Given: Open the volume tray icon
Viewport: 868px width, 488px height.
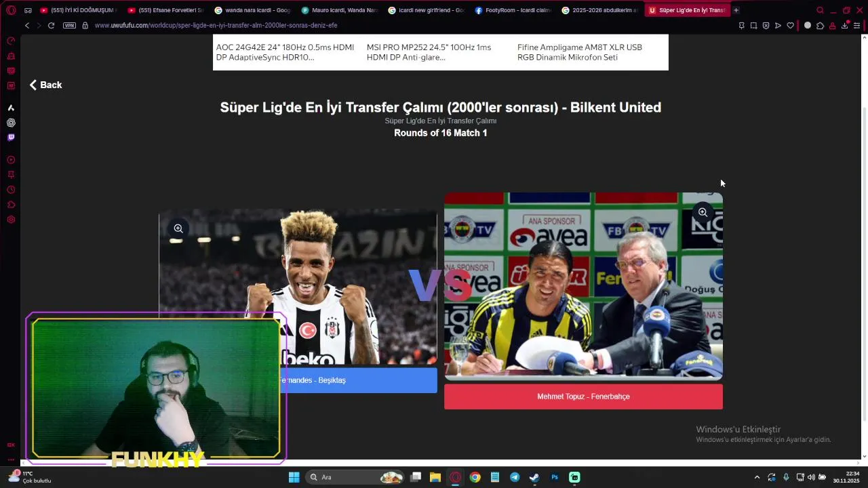Looking at the screenshot, I should pyautogui.click(x=811, y=477).
